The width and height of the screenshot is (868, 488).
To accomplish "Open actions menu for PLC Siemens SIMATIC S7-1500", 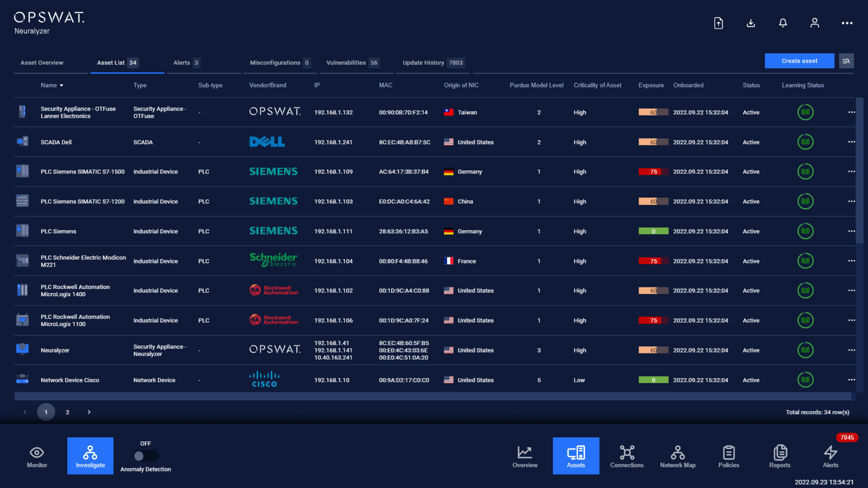I will [852, 171].
